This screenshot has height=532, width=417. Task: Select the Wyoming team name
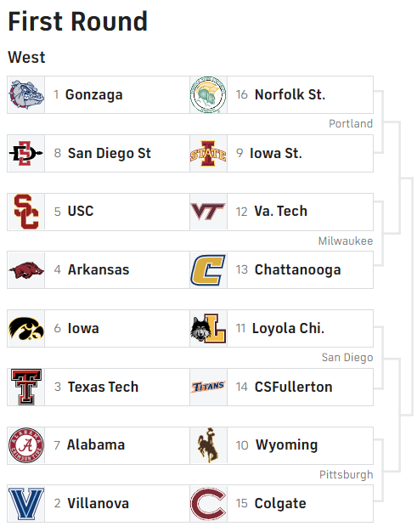tap(286, 445)
